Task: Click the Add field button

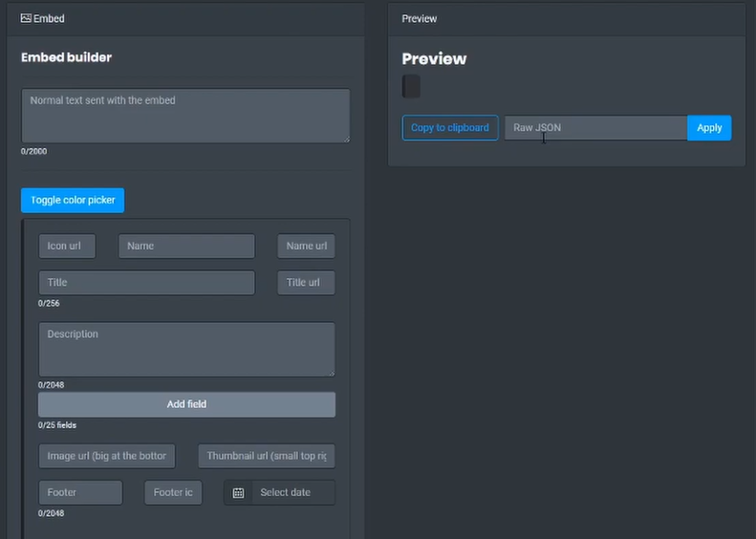Action: point(186,404)
